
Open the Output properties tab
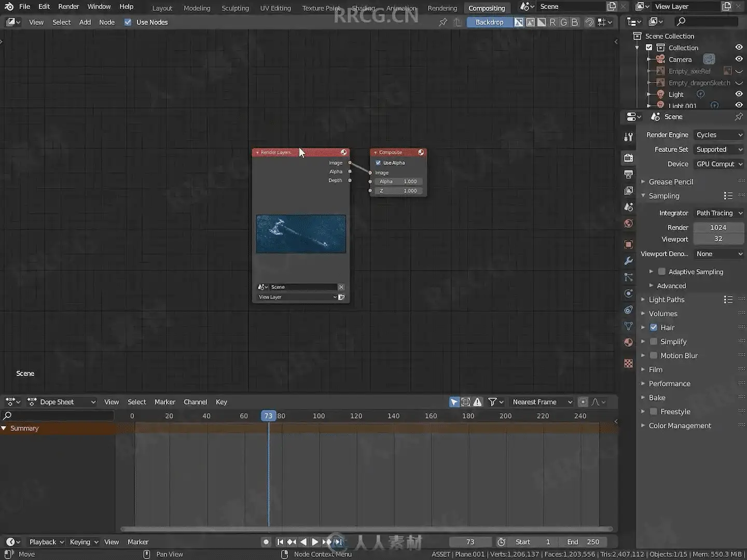tap(629, 174)
